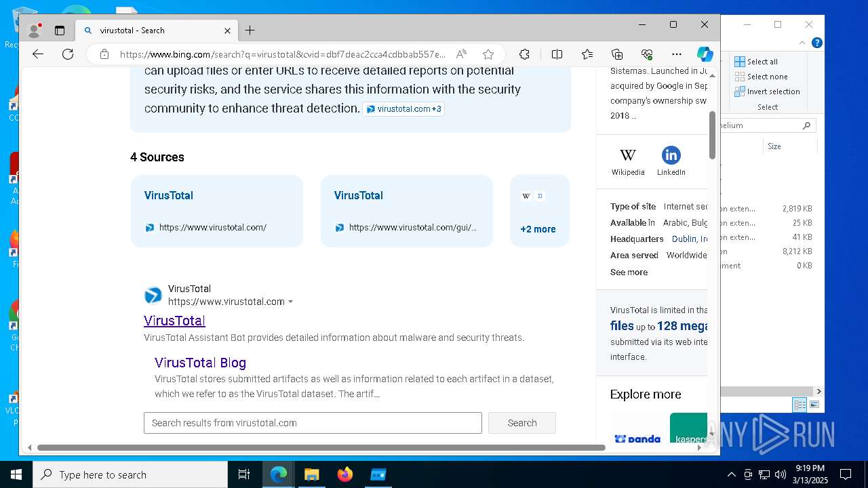Add this page to favorites star
868x488 pixels.
point(488,54)
